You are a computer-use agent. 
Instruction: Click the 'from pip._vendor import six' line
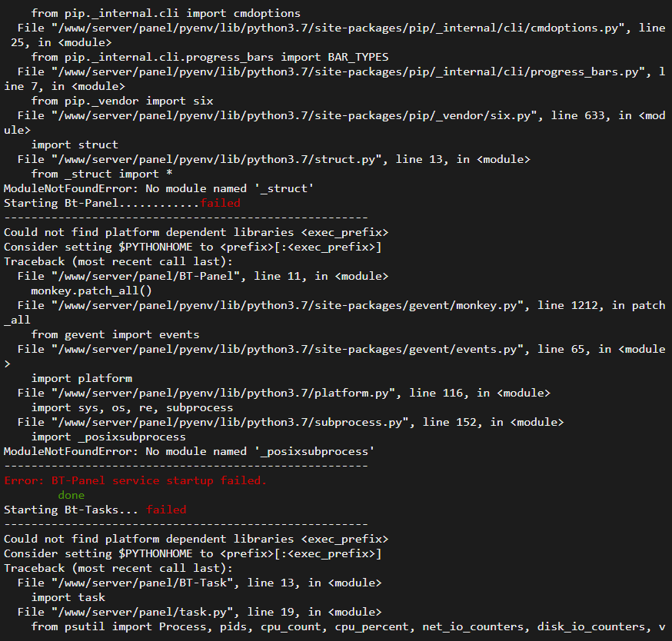pyautogui.click(x=122, y=101)
